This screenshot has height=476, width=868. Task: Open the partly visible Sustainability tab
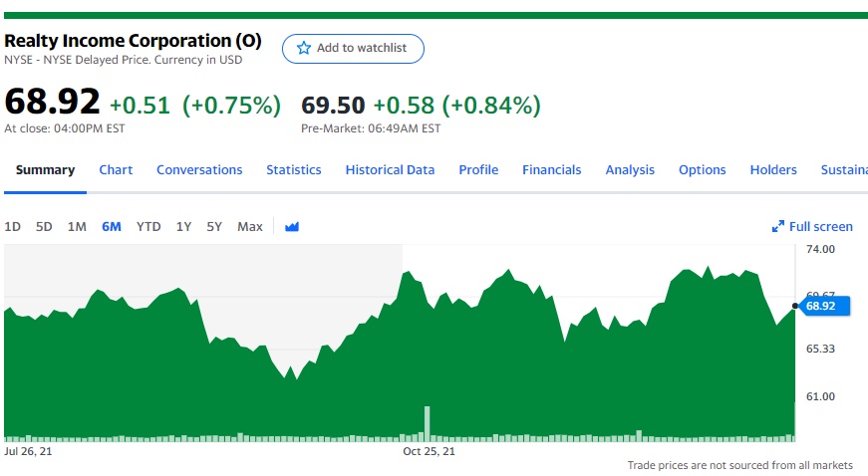tap(844, 169)
